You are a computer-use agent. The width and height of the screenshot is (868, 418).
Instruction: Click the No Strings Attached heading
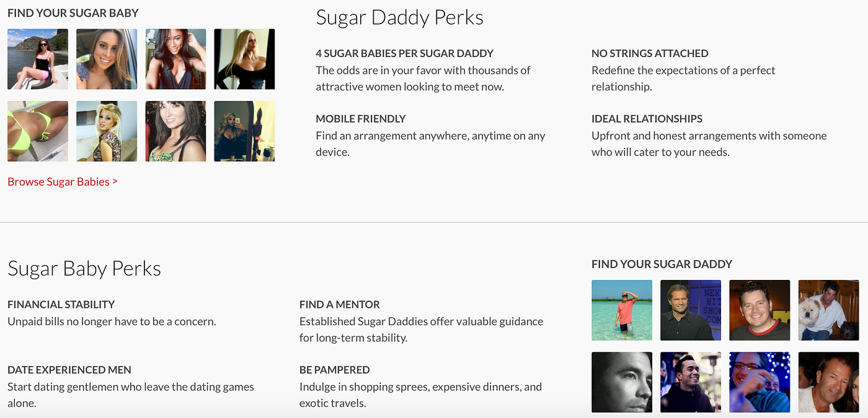click(x=650, y=54)
